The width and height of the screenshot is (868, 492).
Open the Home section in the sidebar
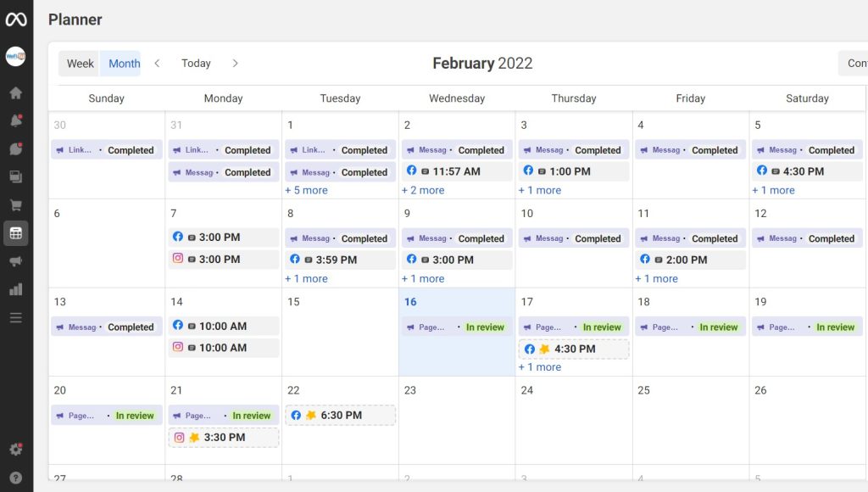pyautogui.click(x=15, y=93)
